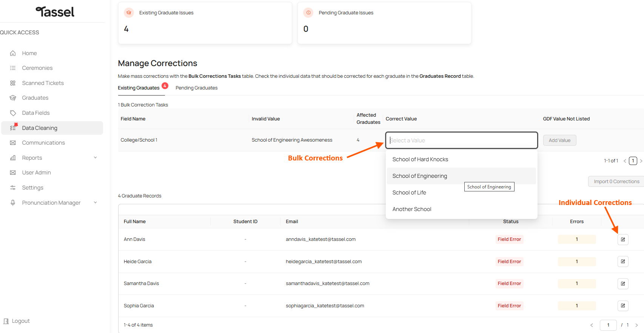This screenshot has width=644, height=333.
Task: Click Import 0 Corrections button
Action: [x=616, y=182]
